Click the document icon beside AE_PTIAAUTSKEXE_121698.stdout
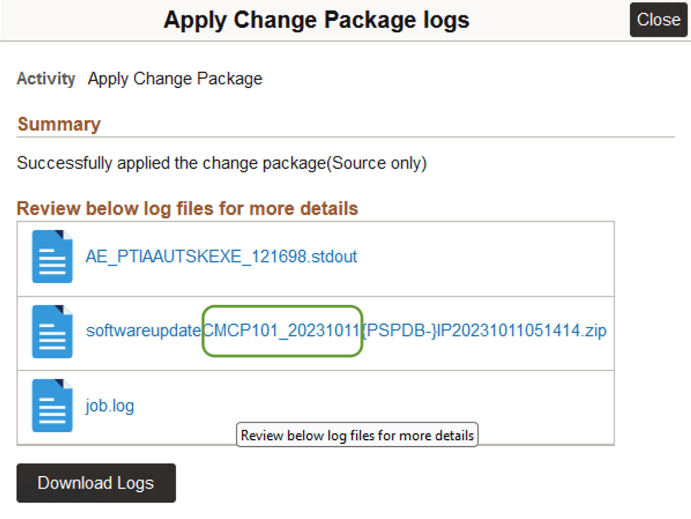The height and width of the screenshot is (519, 691). click(52, 256)
